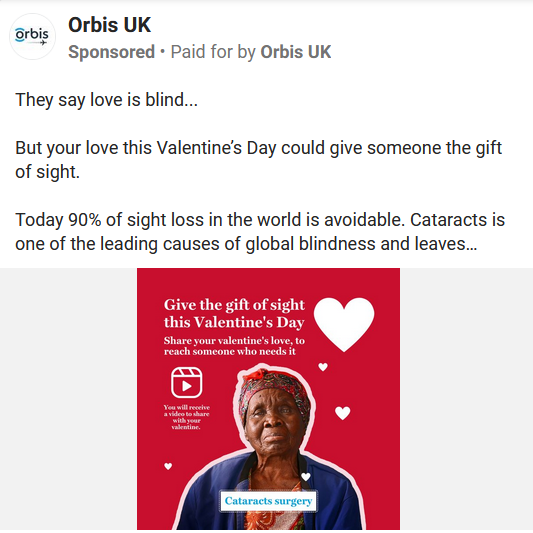
Task: Click the "You will receive a video" caption
Action: point(186,417)
